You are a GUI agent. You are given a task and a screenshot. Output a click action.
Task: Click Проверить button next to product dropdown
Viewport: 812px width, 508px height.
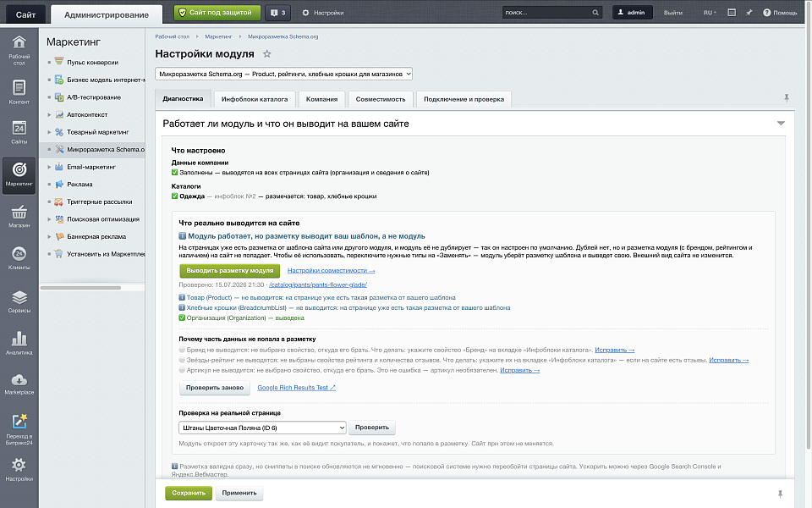(372, 428)
